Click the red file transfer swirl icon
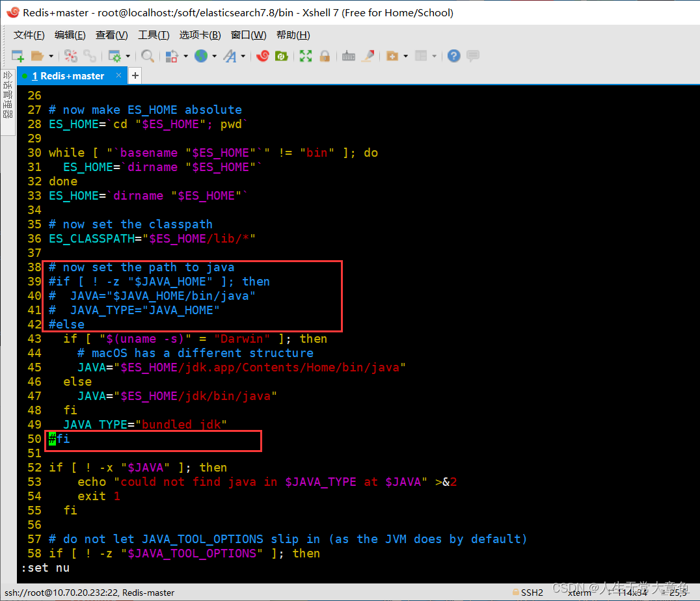Viewport: 700px width, 601px height. coord(263,56)
